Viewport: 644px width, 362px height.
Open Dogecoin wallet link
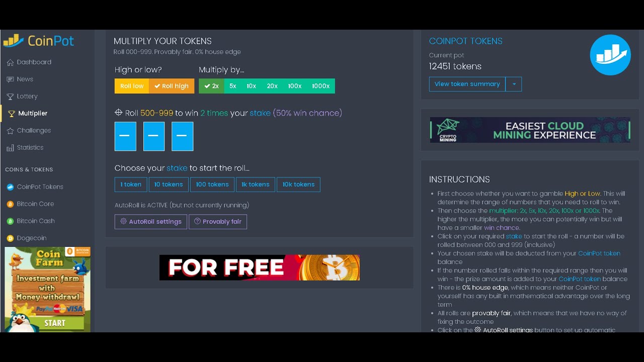[32, 238]
